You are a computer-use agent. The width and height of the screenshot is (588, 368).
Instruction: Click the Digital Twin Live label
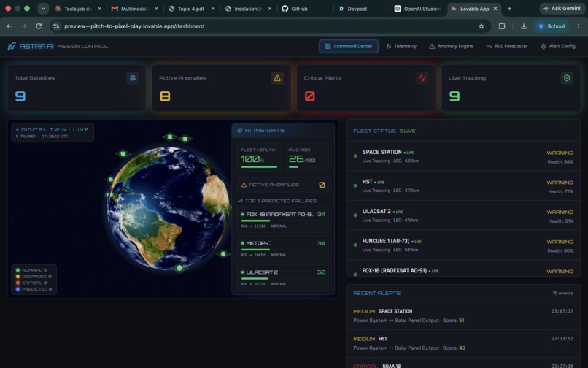(55, 129)
